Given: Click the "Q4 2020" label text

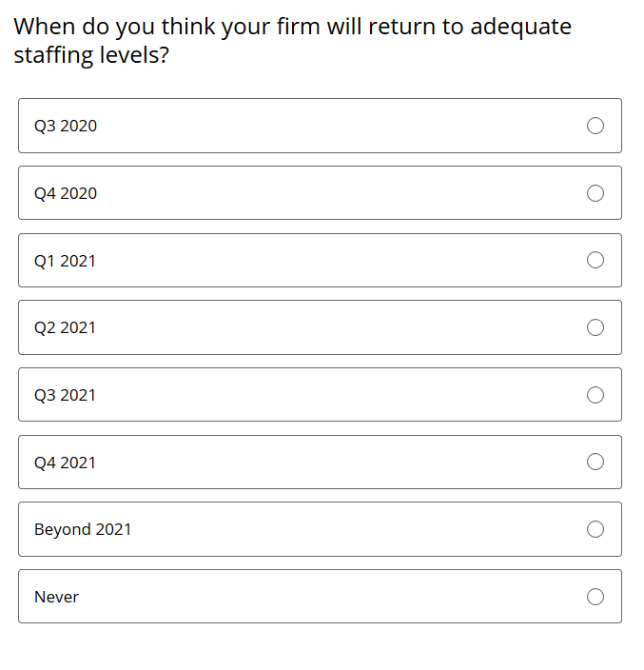Looking at the screenshot, I should (66, 193).
